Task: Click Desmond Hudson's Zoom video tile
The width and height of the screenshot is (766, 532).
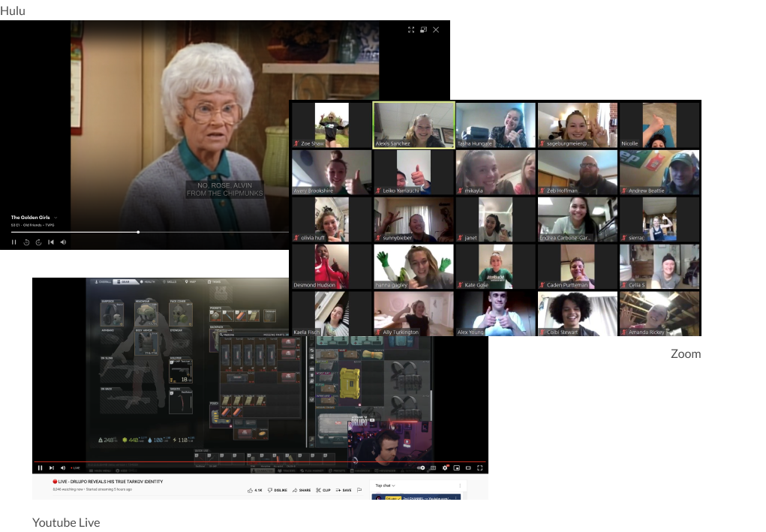Action: pyautogui.click(x=332, y=266)
